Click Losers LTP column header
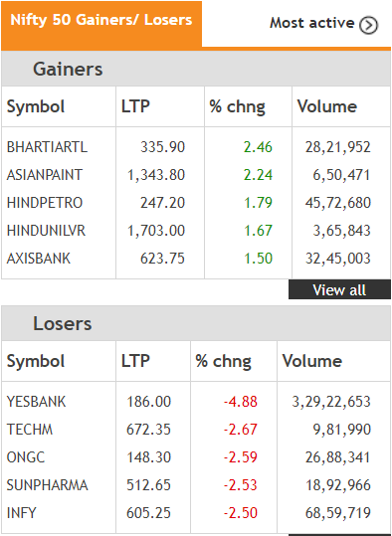 [x=135, y=361]
